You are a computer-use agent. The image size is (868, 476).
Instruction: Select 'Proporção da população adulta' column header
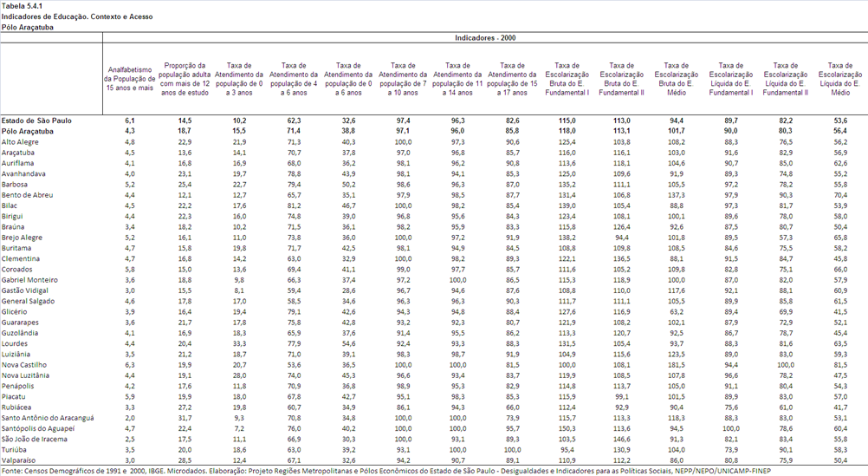tap(185, 79)
